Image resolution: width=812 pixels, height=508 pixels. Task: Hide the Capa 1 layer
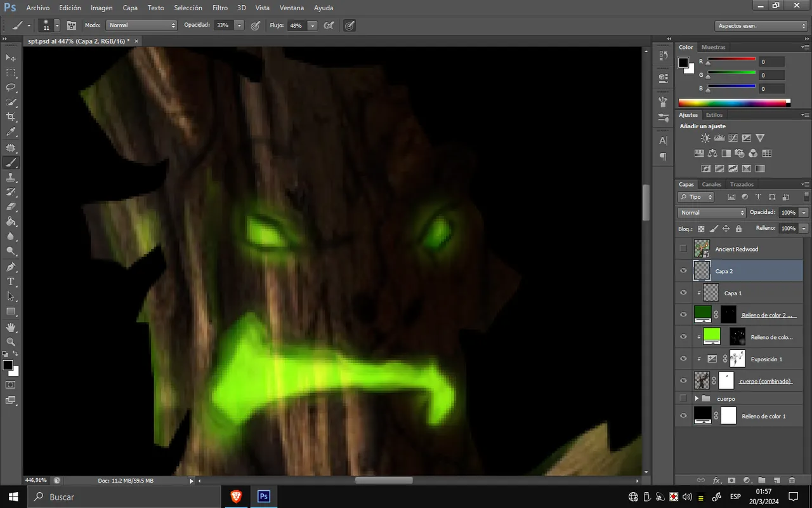[683, 293]
